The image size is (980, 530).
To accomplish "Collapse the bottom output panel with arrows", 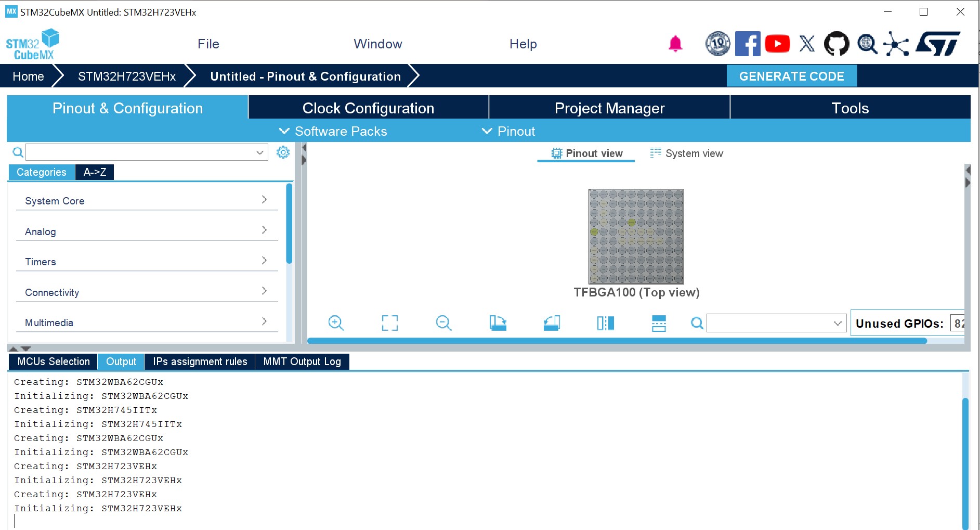I will (x=25, y=348).
